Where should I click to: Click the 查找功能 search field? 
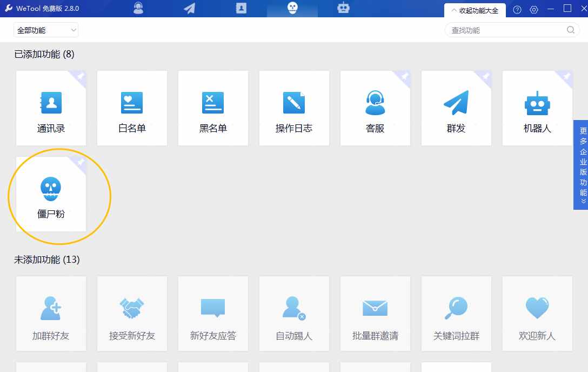click(512, 30)
